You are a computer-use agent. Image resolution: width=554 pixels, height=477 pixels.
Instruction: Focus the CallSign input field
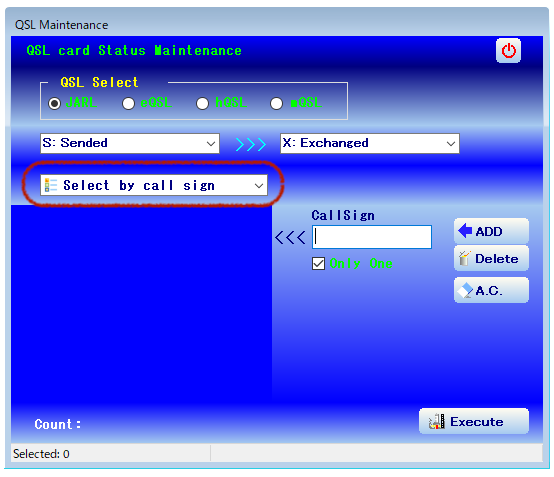tap(372, 237)
